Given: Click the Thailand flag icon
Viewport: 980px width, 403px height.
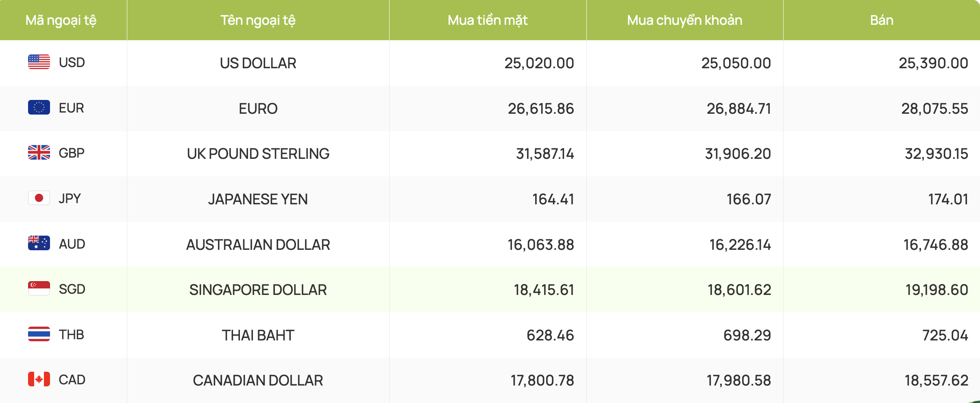Looking at the screenshot, I should tap(39, 334).
